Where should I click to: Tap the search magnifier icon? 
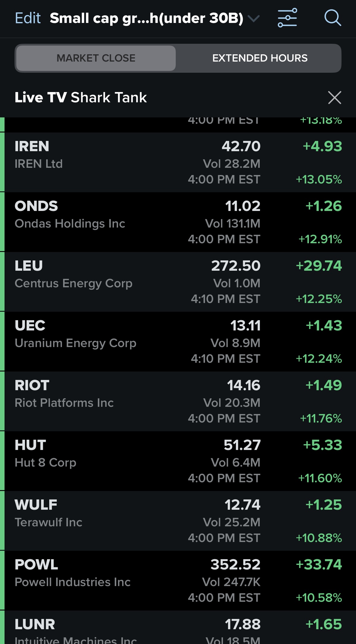(x=332, y=18)
